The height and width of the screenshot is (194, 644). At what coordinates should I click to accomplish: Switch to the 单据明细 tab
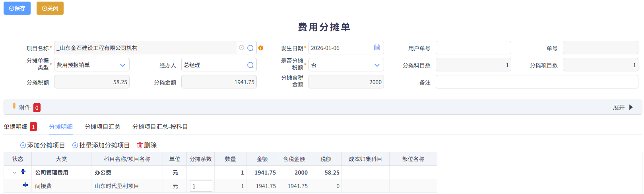click(x=16, y=127)
